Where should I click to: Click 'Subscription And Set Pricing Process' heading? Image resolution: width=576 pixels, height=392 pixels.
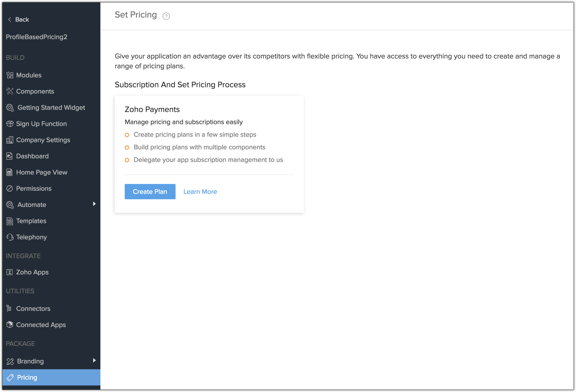(180, 85)
